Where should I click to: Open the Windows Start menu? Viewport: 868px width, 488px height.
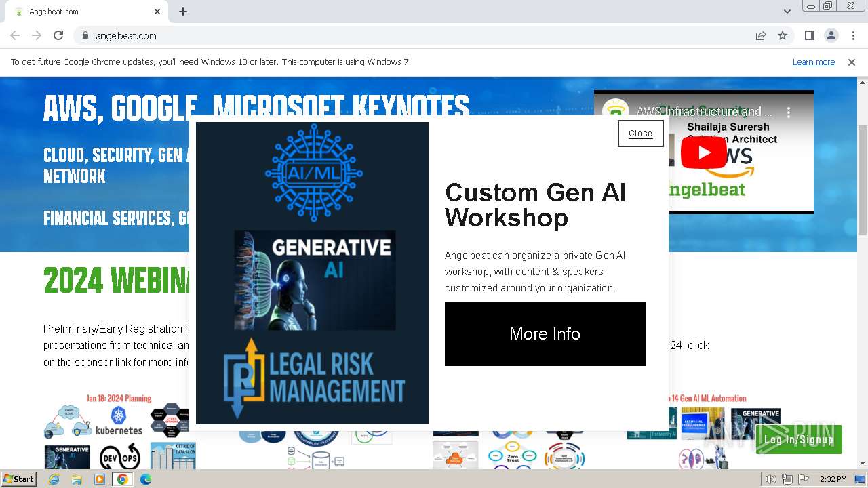click(x=18, y=479)
